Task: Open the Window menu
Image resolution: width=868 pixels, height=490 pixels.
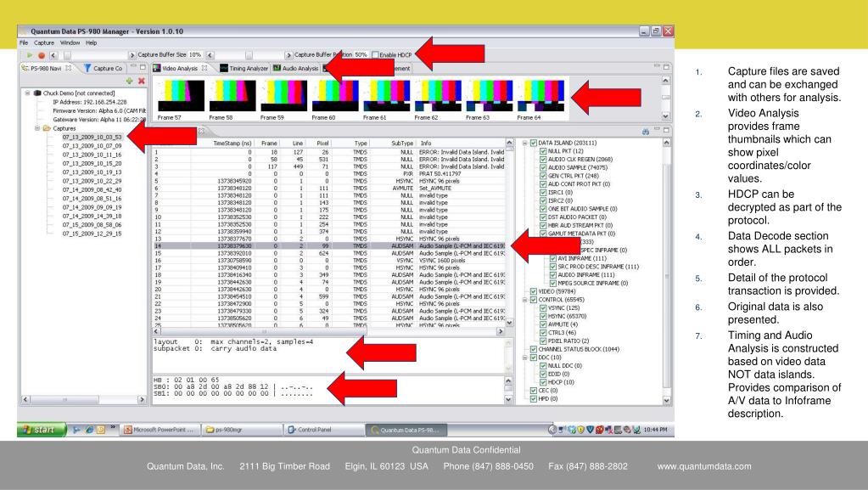Action: (x=70, y=42)
